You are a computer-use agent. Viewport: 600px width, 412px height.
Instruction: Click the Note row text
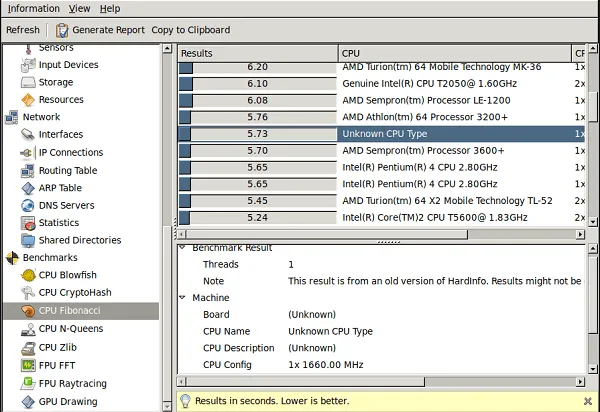point(435,281)
